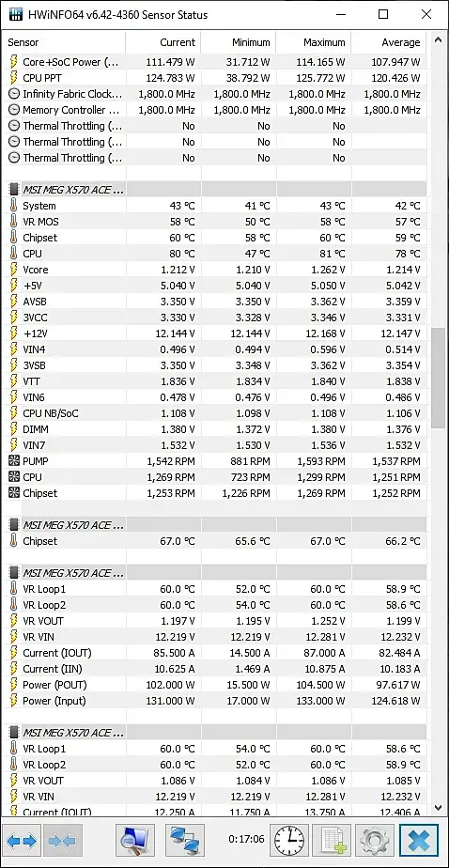449x868 pixels.
Task: Start logging with the sheet plus icon
Action: [332, 841]
